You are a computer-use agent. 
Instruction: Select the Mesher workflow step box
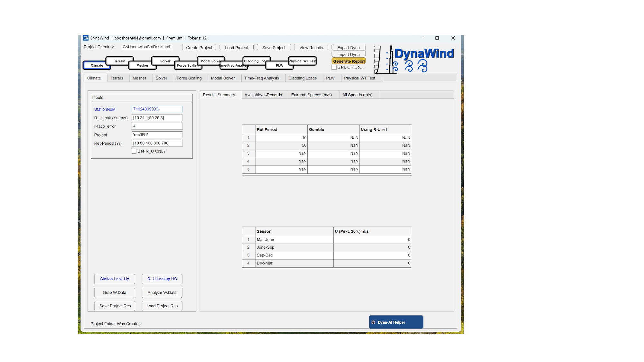point(142,65)
